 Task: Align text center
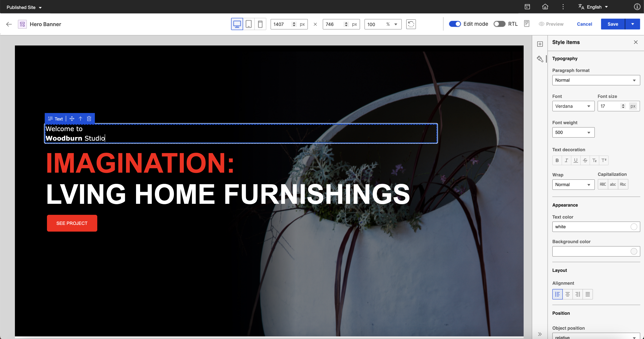click(567, 294)
